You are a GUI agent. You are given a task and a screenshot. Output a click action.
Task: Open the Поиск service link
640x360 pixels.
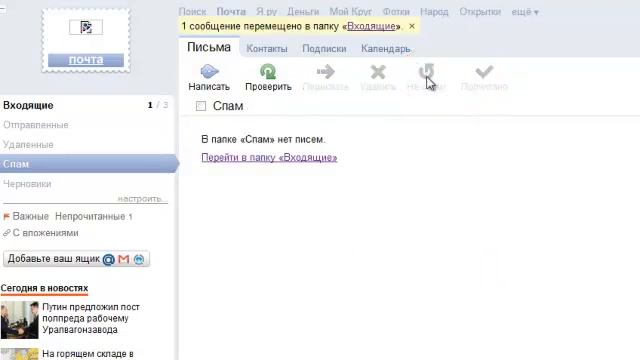192,12
